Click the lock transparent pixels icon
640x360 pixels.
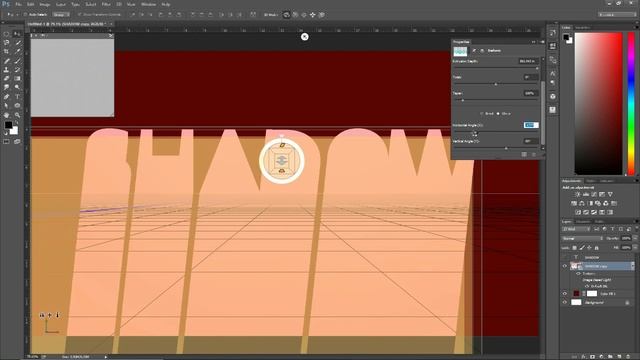(575, 248)
